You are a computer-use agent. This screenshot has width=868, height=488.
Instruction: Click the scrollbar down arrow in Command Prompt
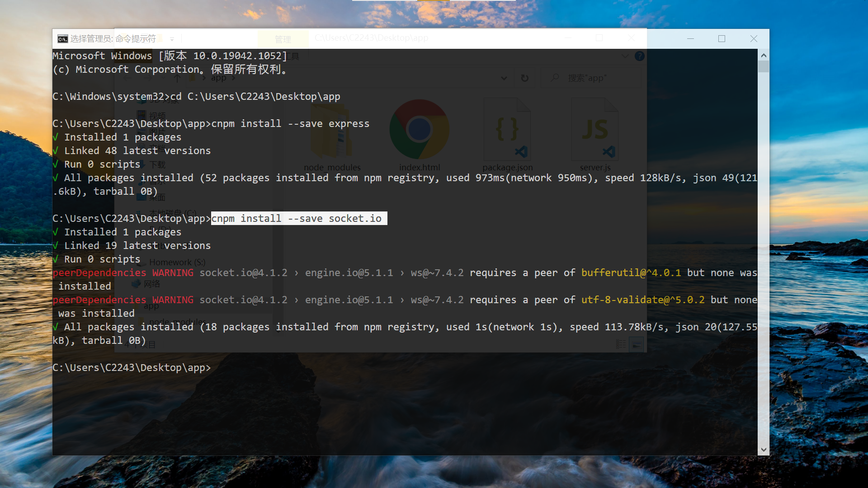pos(764,450)
